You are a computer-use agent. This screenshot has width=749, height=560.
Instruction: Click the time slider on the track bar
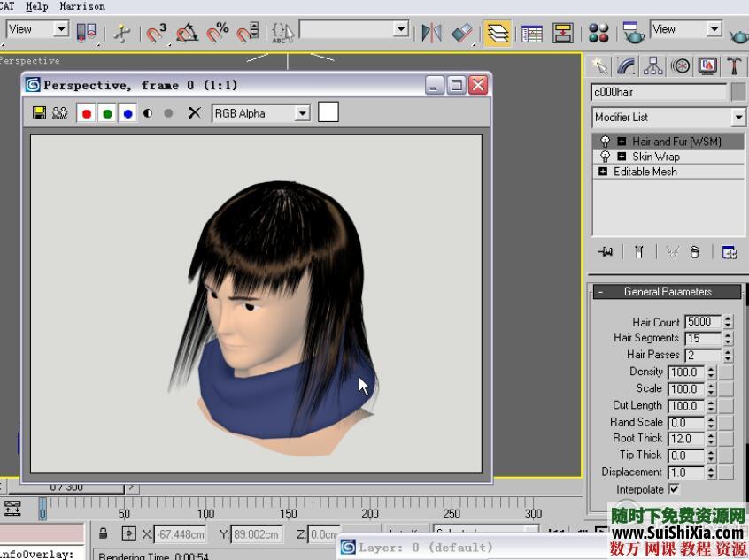42,510
